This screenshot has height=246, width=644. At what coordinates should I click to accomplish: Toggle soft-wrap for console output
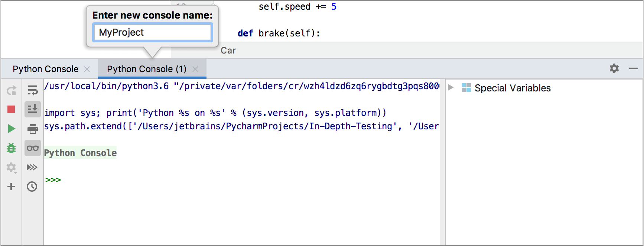33,90
